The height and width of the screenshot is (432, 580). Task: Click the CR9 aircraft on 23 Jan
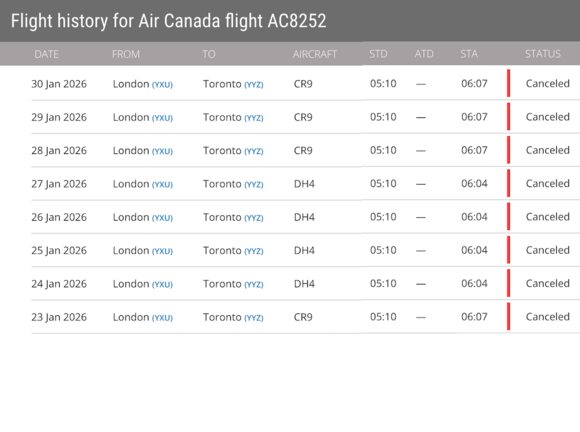(303, 317)
